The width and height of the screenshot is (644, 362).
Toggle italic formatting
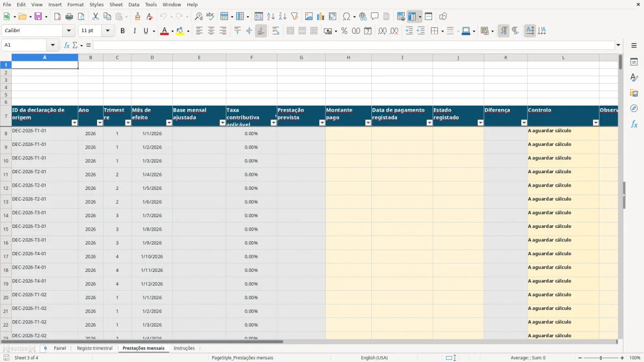click(x=134, y=31)
